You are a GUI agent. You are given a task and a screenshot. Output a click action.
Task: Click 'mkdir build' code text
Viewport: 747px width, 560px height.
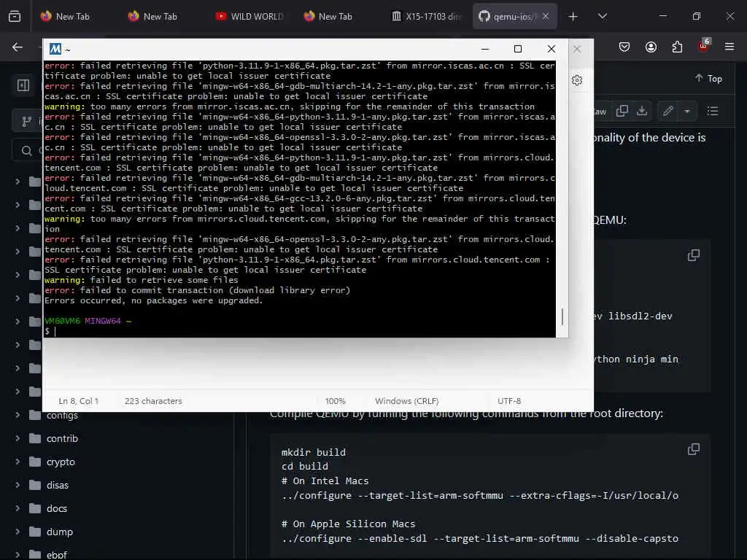pos(314,452)
